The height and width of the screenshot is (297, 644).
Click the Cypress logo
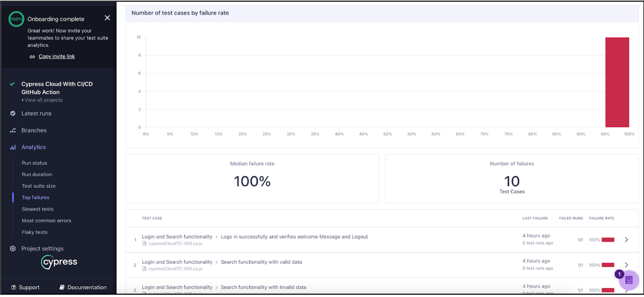(59, 262)
